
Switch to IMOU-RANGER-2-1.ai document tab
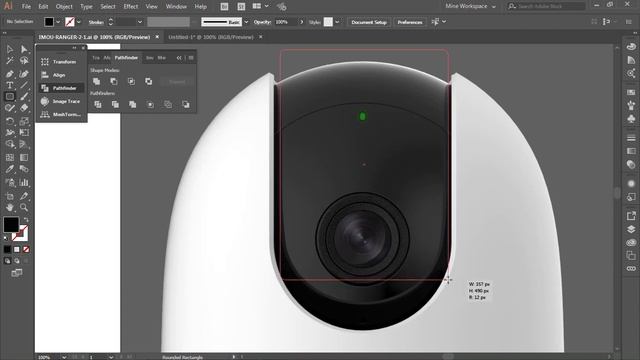click(x=94, y=37)
